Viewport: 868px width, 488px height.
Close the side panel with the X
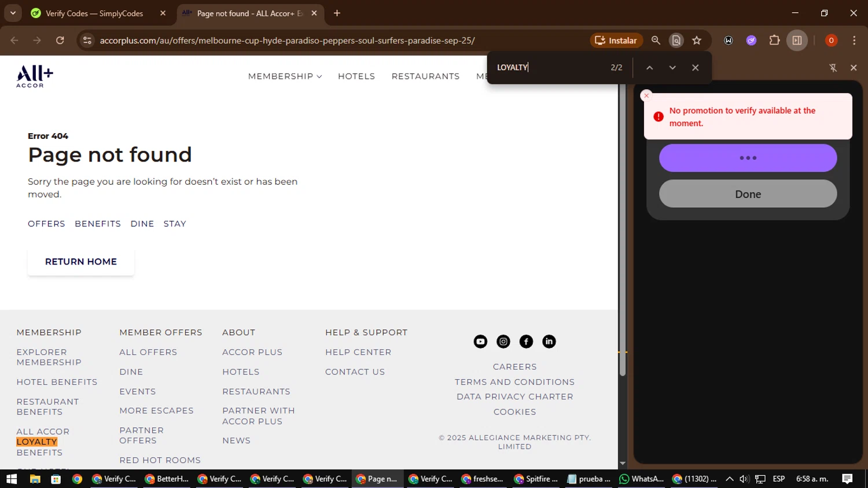(854, 68)
